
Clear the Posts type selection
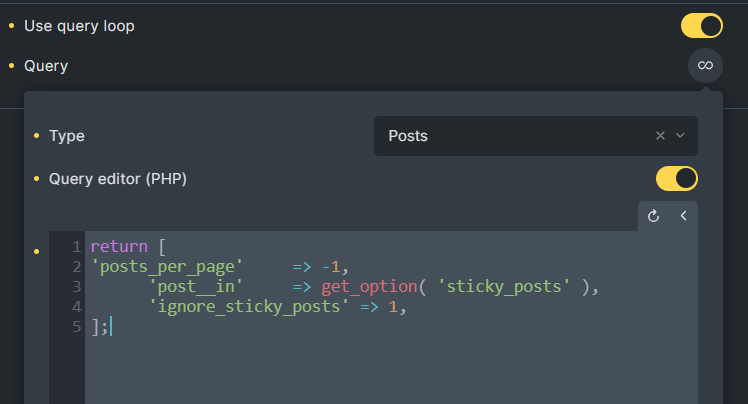(x=660, y=136)
